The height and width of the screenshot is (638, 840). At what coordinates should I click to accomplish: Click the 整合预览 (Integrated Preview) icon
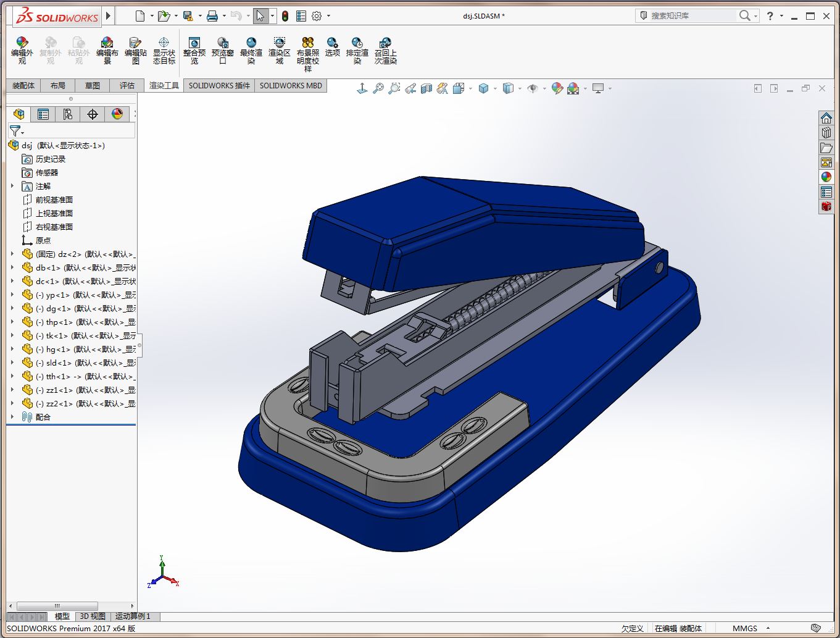[x=195, y=49]
